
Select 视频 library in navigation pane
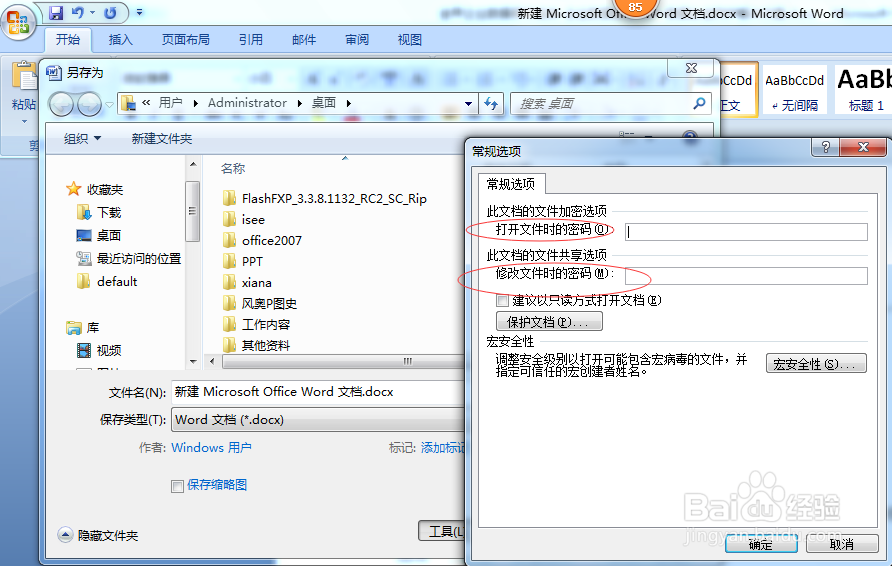(108, 350)
